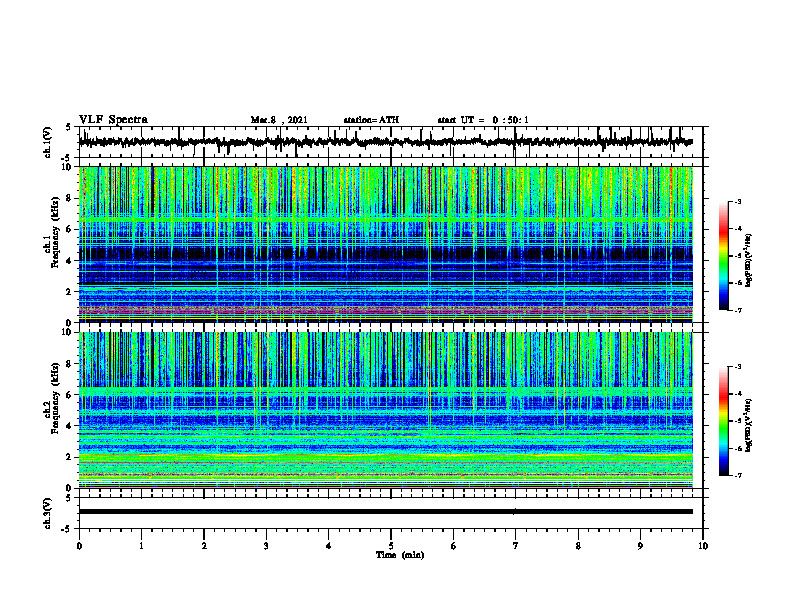Click time axis tick label "3"
The width and height of the screenshot is (792, 612).
point(266,546)
